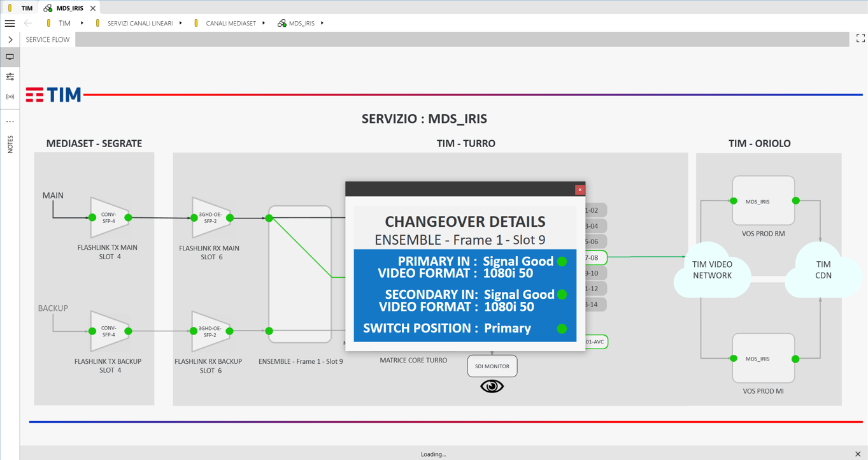This screenshot has width=868, height=460.
Task: Click the SECONDARY IN green status dot
Action: tap(562, 294)
